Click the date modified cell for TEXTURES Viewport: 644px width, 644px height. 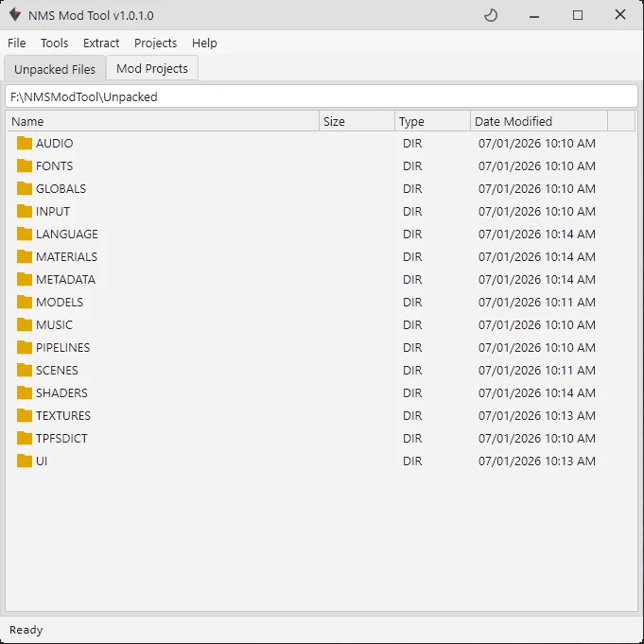537,415
